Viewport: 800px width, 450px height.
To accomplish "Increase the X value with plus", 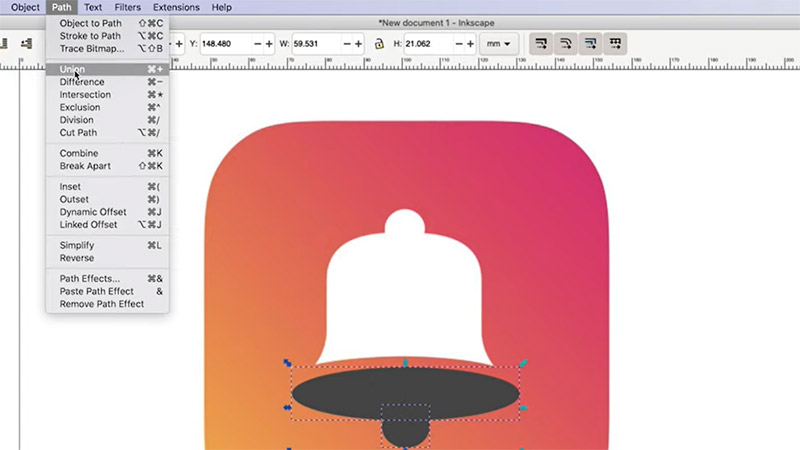I will tap(179, 44).
